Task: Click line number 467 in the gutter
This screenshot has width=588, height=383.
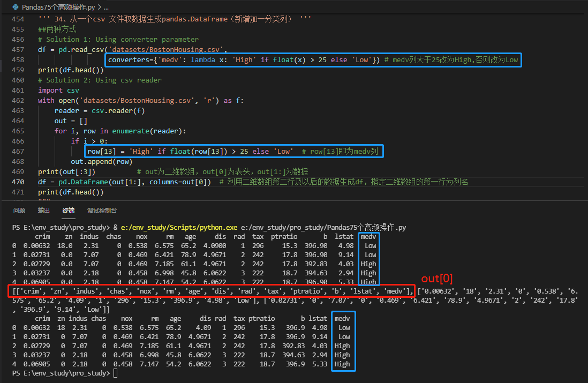Action: pos(18,151)
